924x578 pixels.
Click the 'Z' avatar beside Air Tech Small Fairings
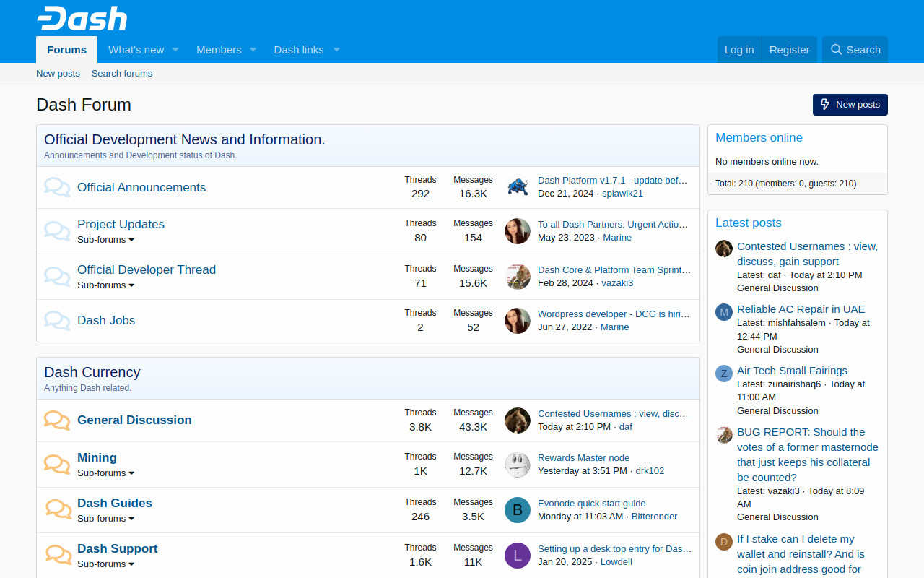tap(724, 374)
